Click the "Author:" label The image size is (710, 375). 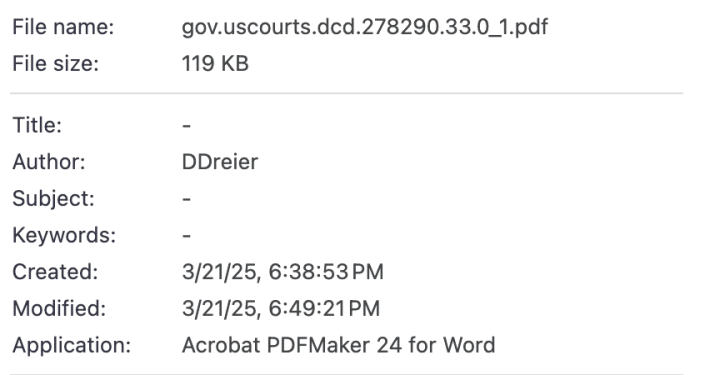(48, 162)
